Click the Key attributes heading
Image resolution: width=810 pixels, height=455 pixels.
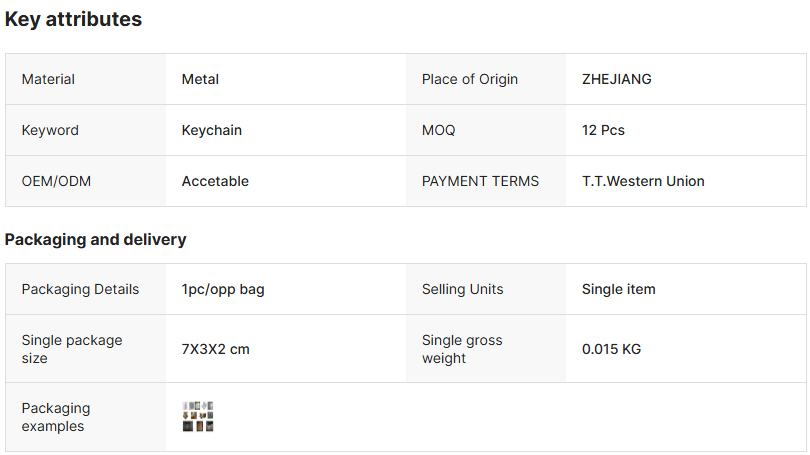tap(73, 19)
